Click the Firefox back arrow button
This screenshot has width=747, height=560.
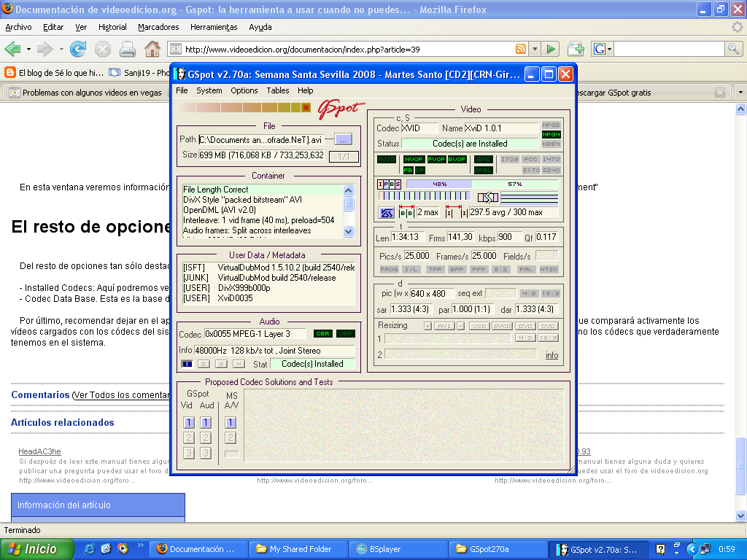(x=12, y=49)
